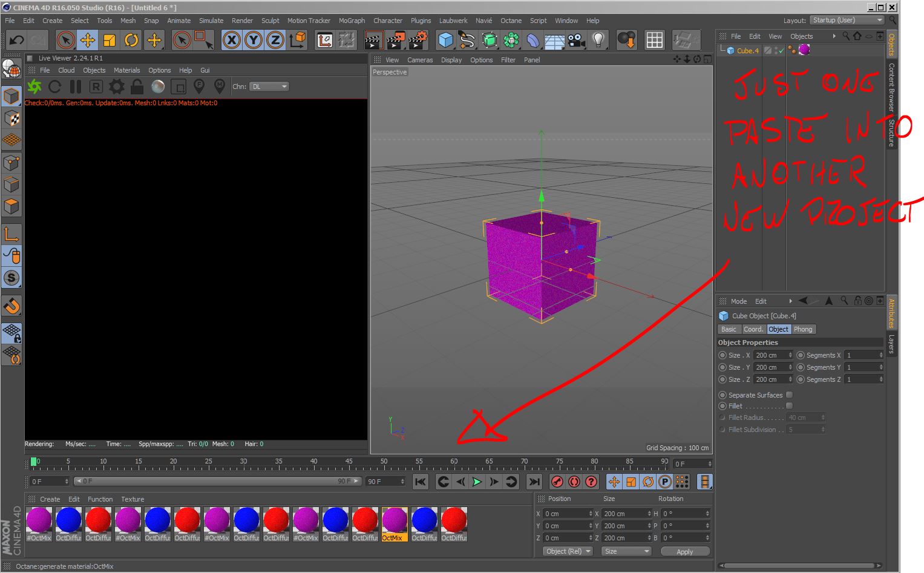Add a Cube primitive from the toolbar
The width and height of the screenshot is (924, 573).
(445, 41)
